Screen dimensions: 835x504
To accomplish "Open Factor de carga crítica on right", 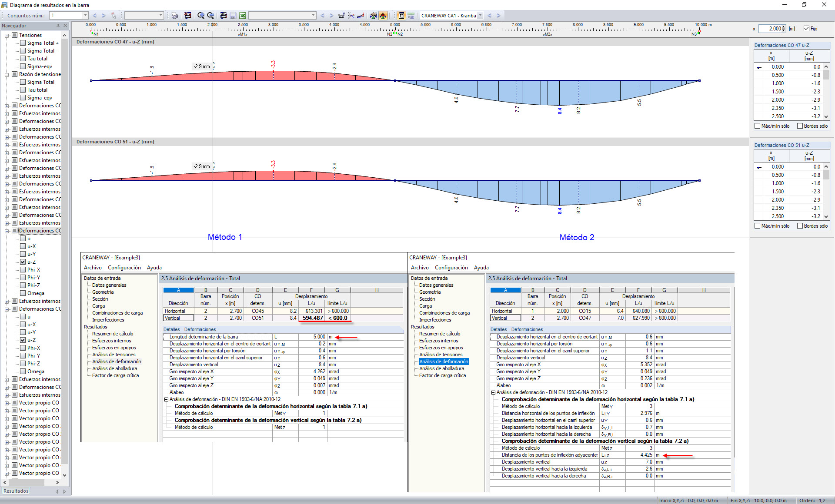I will click(442, 375).
